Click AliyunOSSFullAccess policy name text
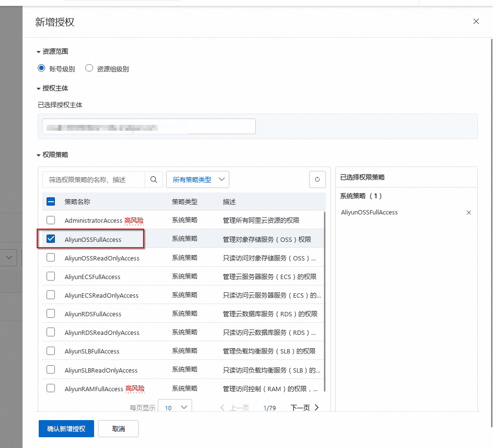The image size is (493, 448). point(93,239)
